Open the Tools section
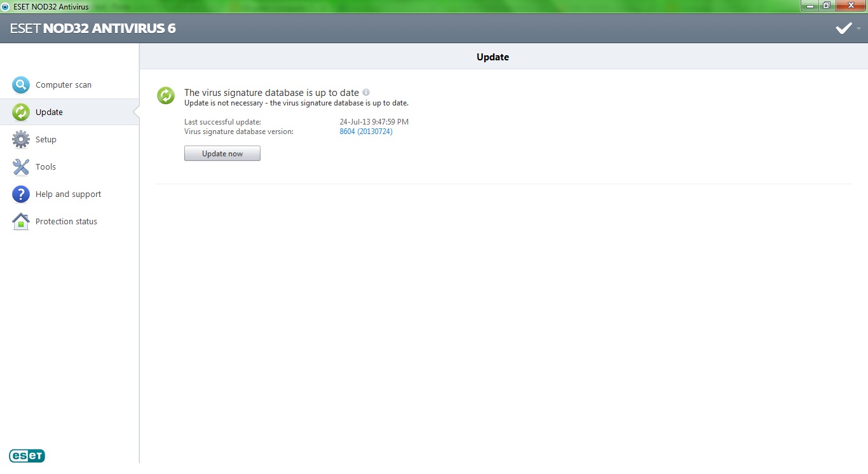The height and width of the screenshot is (474, 868). [46, 166]
